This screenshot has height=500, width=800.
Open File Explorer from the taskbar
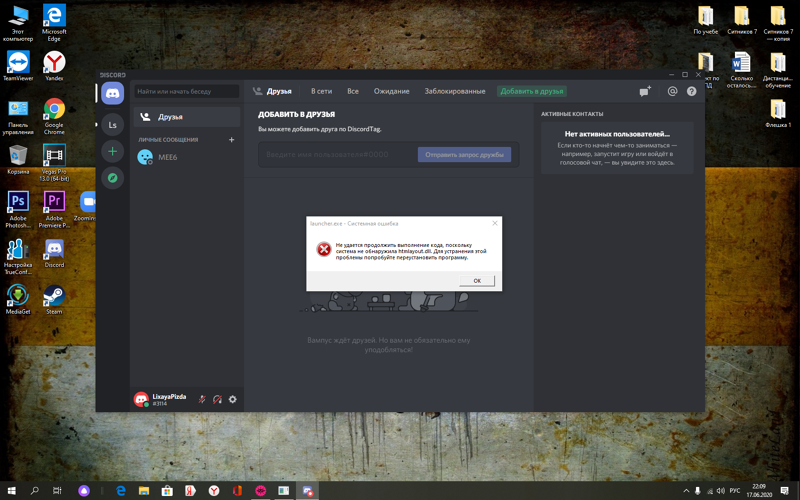(144, 491)
